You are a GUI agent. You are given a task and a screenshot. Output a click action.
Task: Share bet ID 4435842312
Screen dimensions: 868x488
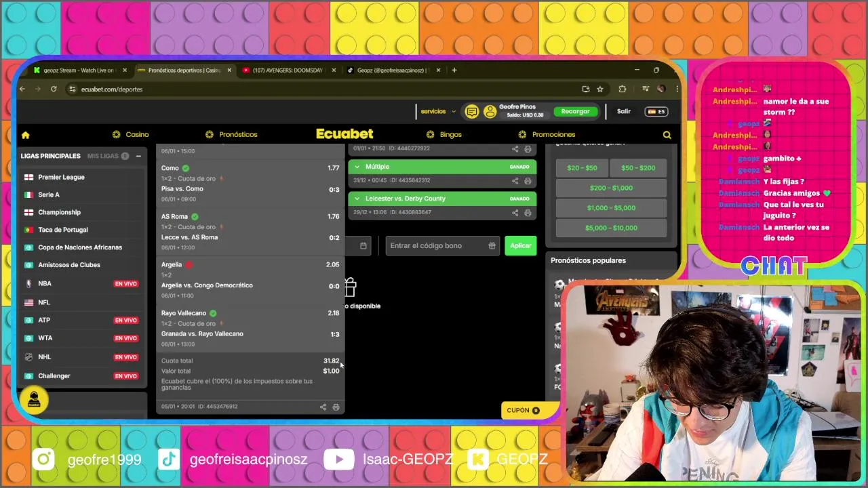click(x=515, y=180)
